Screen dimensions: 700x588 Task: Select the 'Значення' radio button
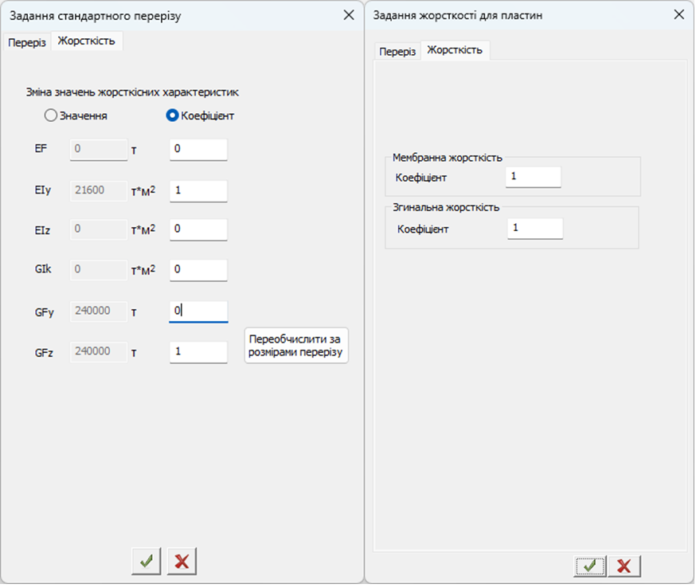click(x=51, y=116)
